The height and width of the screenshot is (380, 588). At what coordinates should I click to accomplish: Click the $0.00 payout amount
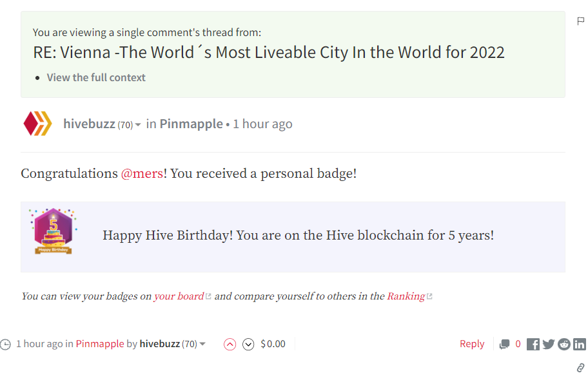[273, 344]
